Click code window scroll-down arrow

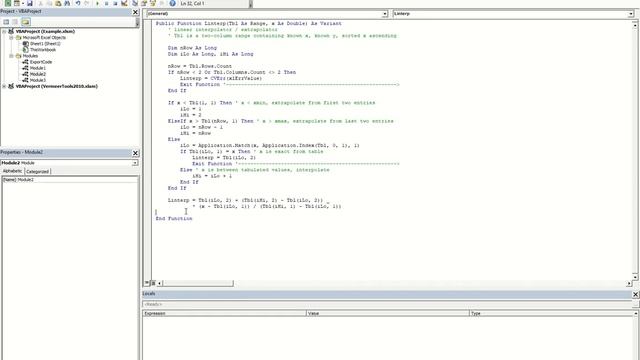point(635,276)
